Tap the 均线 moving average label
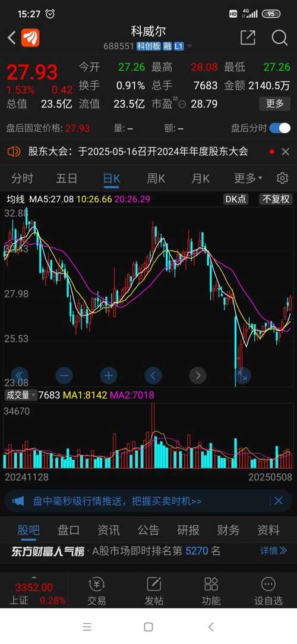297x644 pixels. tap(16, 199)
